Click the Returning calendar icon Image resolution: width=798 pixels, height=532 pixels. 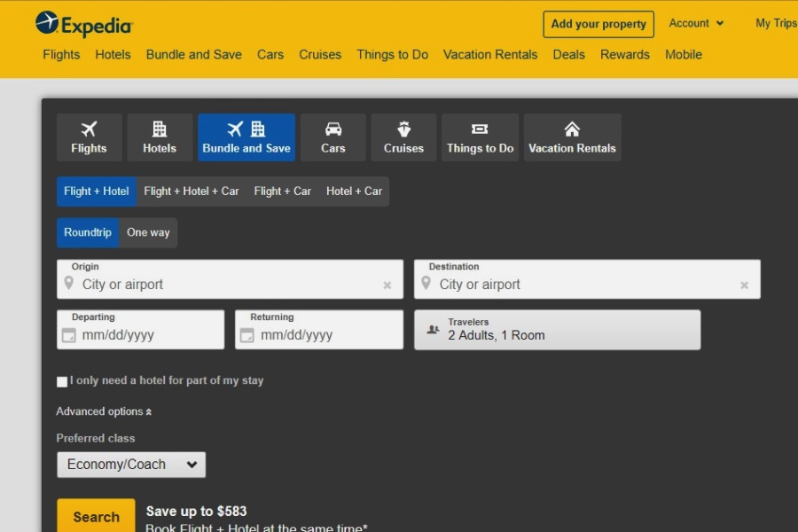coord(246,335)
